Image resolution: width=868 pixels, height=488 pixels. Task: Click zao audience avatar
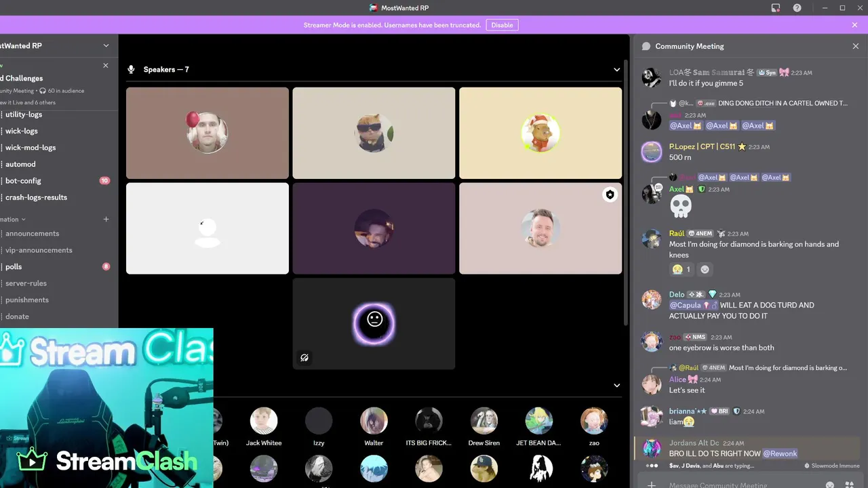point(594,421)
